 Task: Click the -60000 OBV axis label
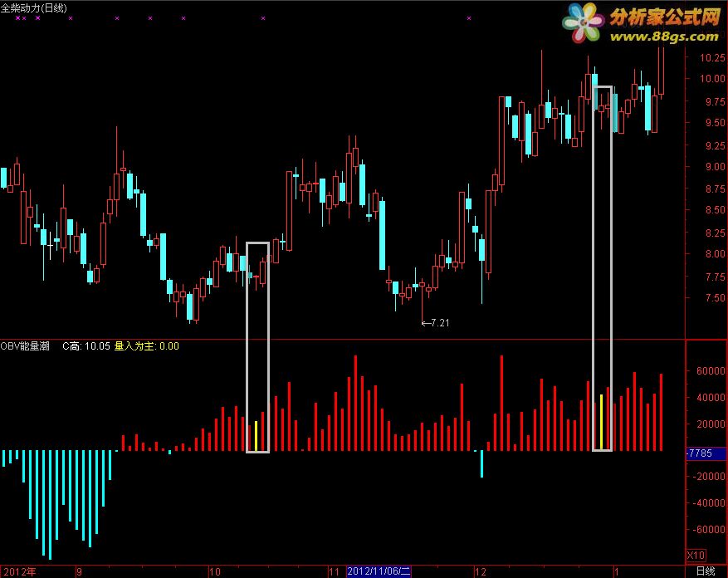point(709,529)
